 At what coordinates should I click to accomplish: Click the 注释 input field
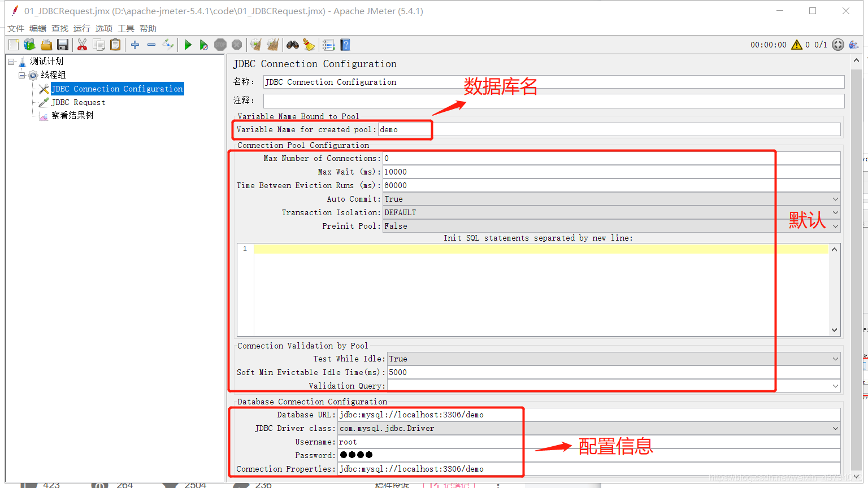554,101
